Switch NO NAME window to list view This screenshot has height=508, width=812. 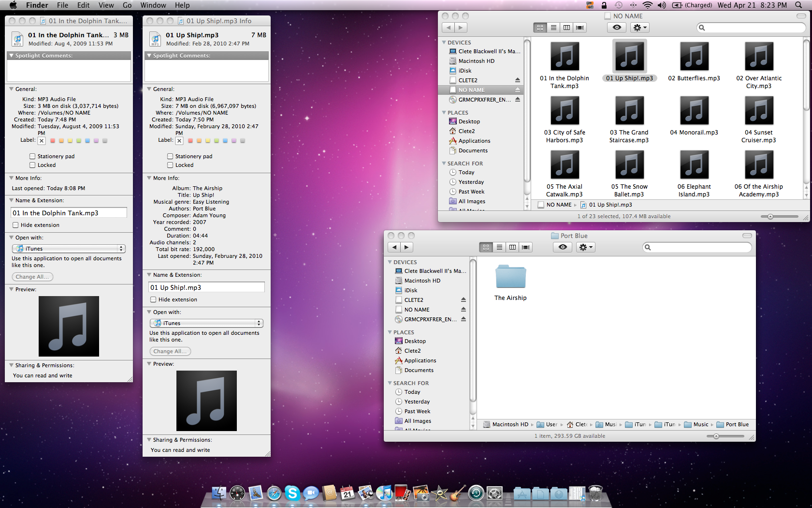point(553,28)
